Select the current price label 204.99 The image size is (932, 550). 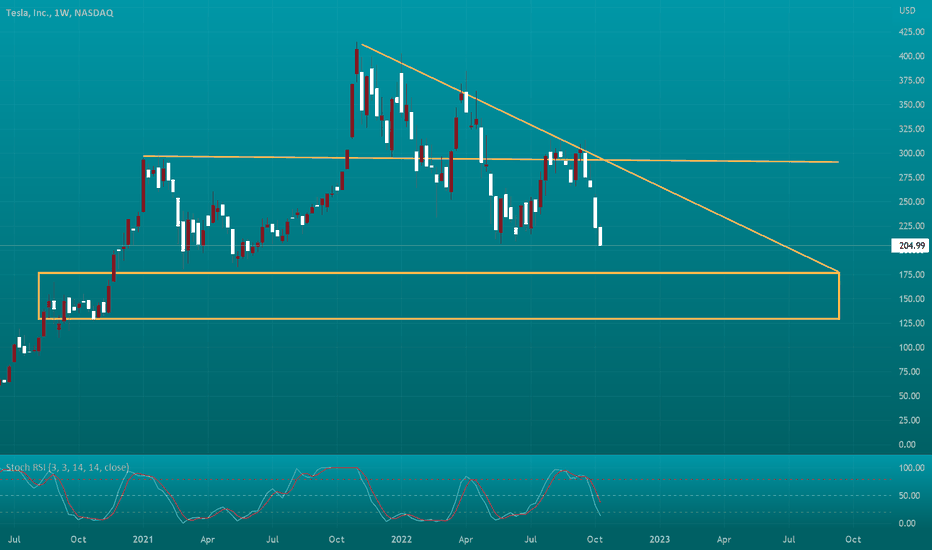(x=912, y=246)
